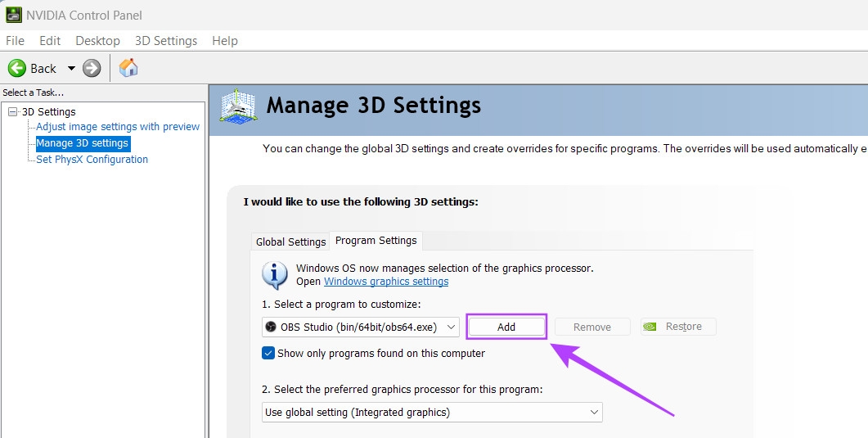Click the Remove button
Viewport: 868px width, 438px height.
click(x=592, y=327)
